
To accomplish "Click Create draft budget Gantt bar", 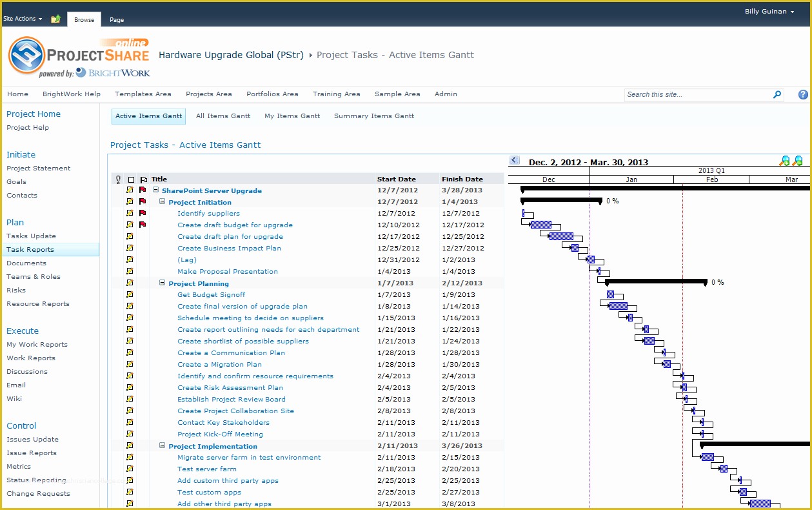I will 540,225.
